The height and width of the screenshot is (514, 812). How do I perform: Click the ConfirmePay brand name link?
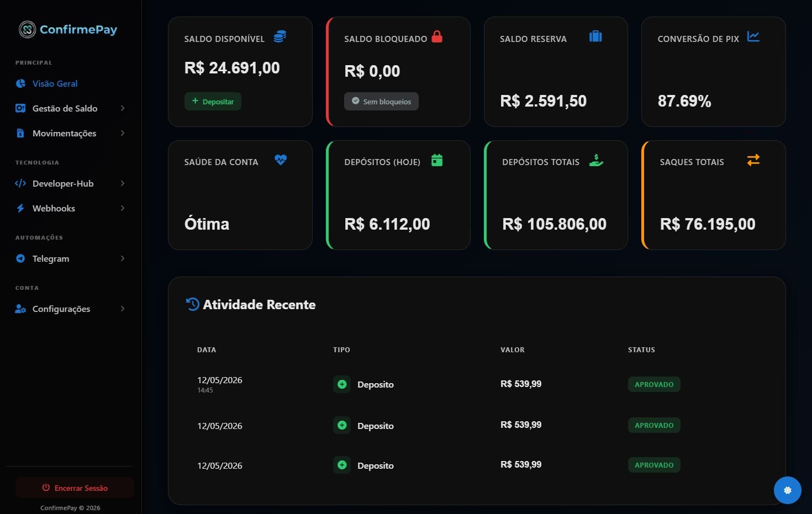[78, 29]
